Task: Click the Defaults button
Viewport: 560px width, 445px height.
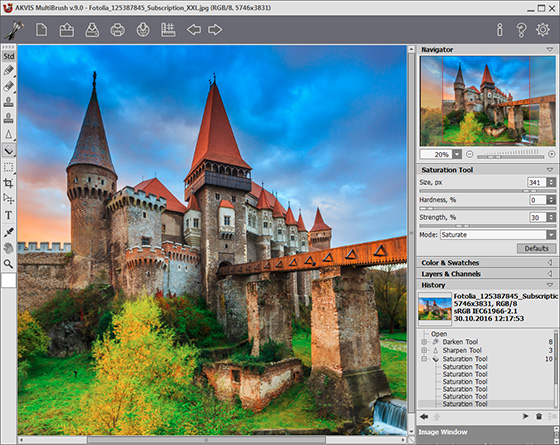Action: (536, 249)
